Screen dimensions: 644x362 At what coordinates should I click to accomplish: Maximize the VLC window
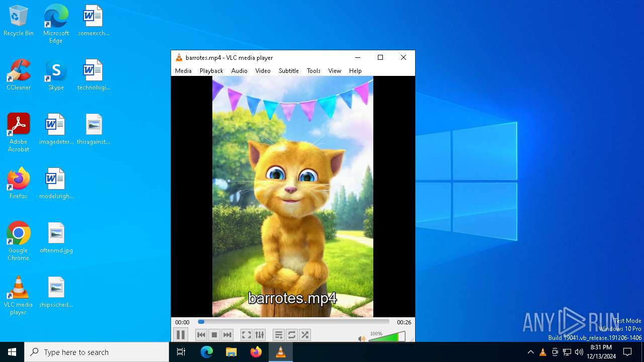[x=380, y=58]
